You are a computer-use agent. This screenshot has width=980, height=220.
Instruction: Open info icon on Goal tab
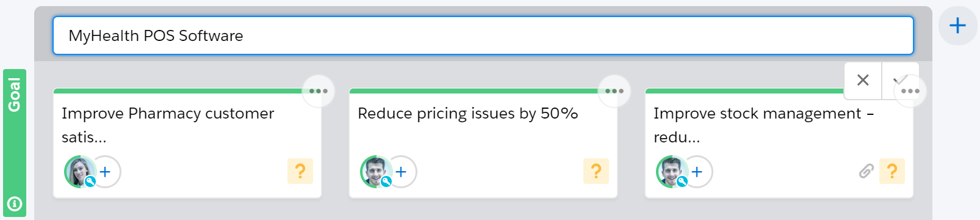coord(15,204)
